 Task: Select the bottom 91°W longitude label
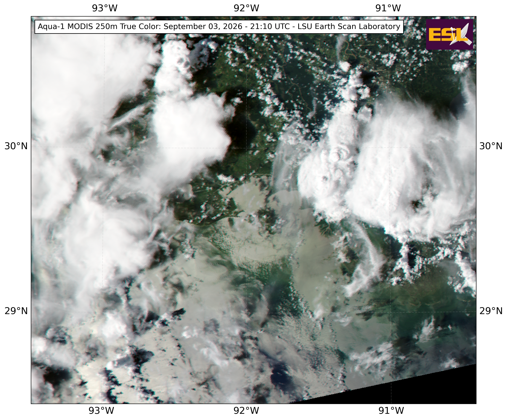tap(391, 411)
